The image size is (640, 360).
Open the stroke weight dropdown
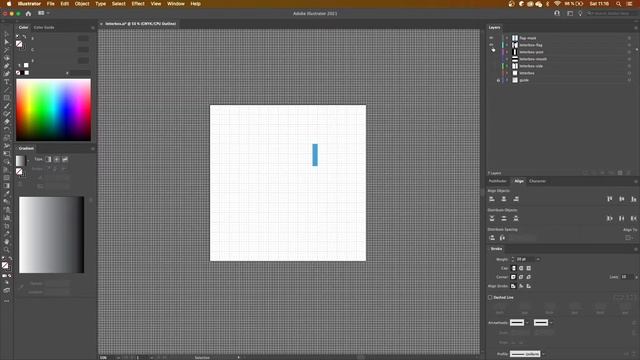tap(538, 259)
